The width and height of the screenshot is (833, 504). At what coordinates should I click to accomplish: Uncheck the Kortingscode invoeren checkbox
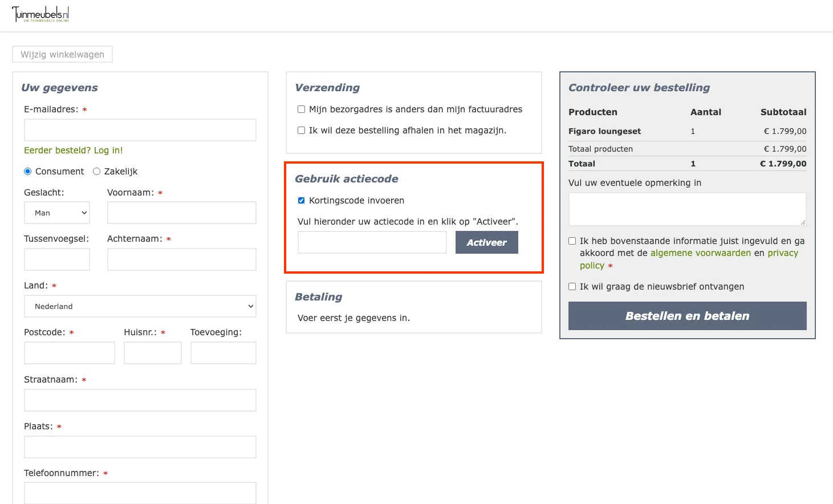click(302, 201)
